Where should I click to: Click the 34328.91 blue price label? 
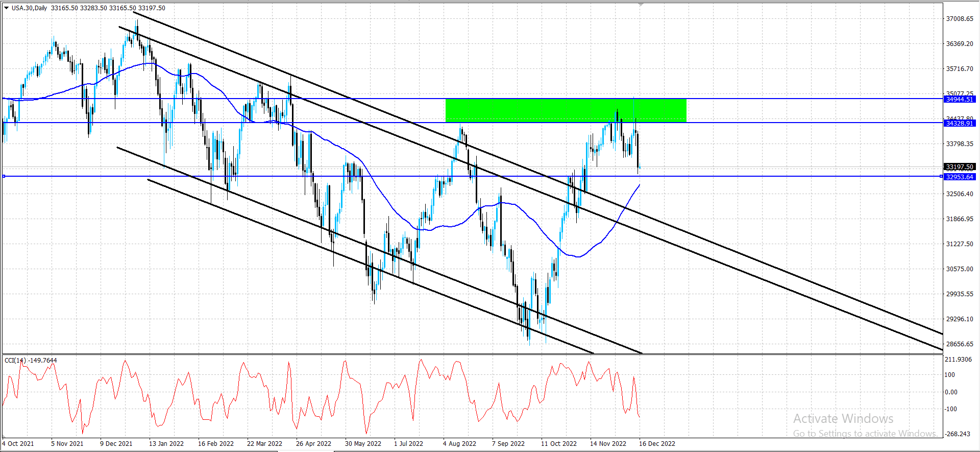(x=960, y=123)
